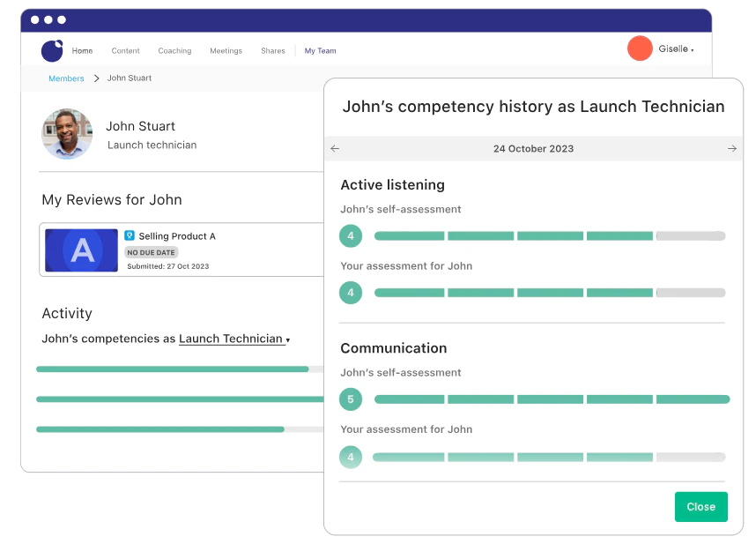Click the 24 October 2023 date header
This screenshot has height=544, width=756.
coord(533,148)
